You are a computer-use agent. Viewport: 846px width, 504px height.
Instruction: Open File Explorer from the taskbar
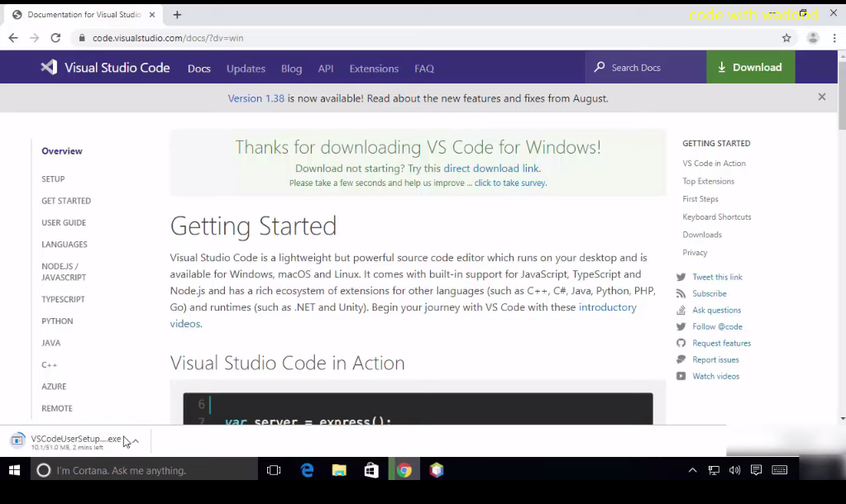[339, 471]
